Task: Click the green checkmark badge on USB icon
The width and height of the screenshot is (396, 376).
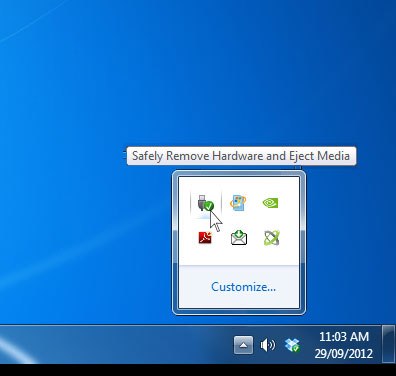Action: click(x=209, y=207)
